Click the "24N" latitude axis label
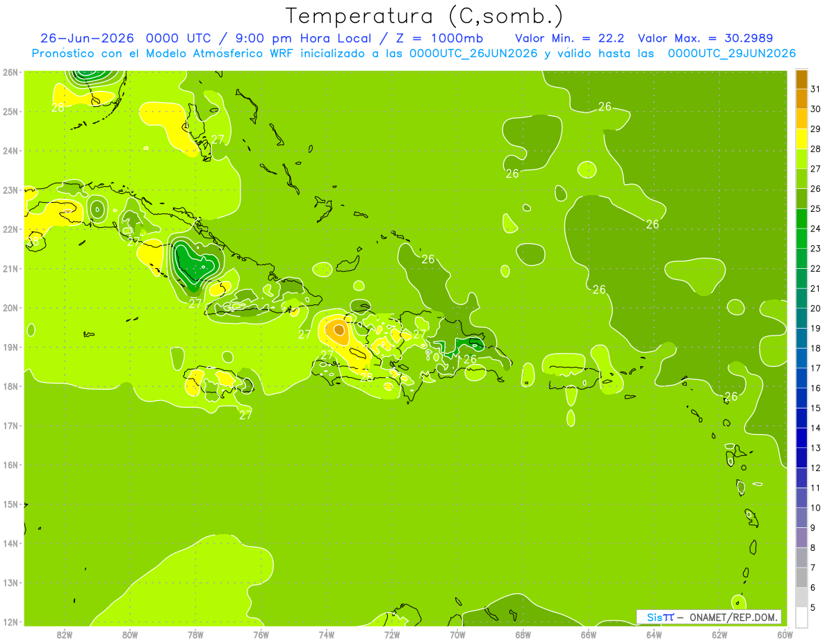Screen dimensions: 834x644 point(10,151)
